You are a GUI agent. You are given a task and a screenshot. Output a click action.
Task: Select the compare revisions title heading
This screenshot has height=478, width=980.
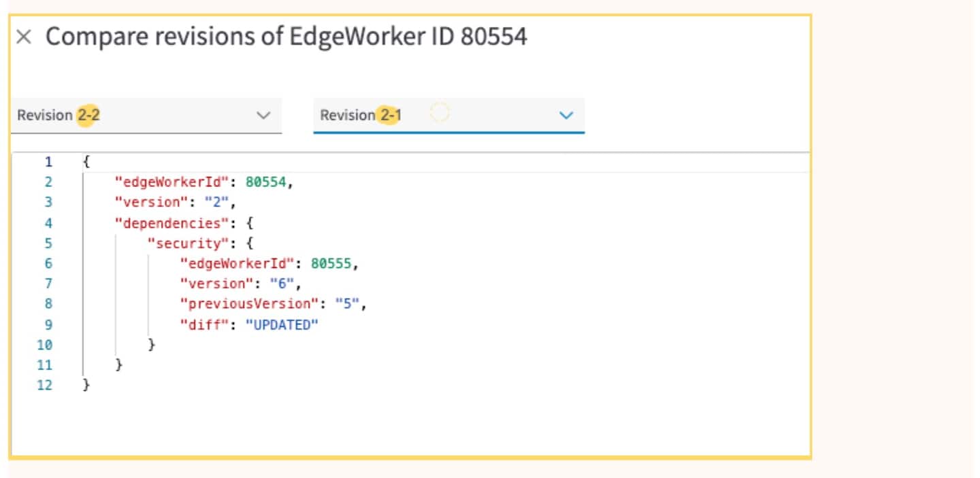coord(286,37)
